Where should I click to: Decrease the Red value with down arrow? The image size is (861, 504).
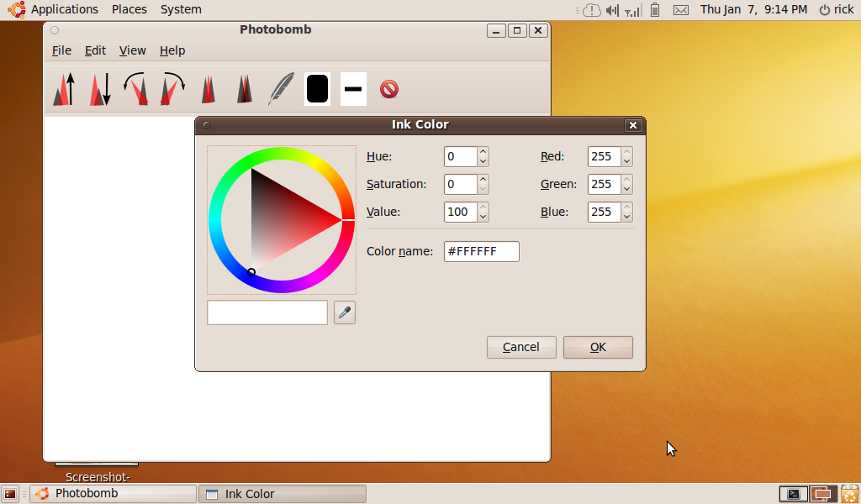(626, 162)
